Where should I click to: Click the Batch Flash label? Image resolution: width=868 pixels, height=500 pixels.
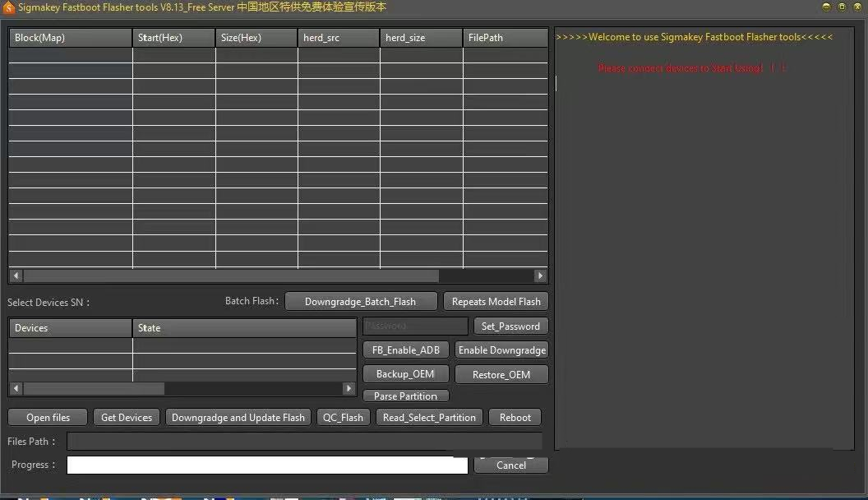coord(252,301)
